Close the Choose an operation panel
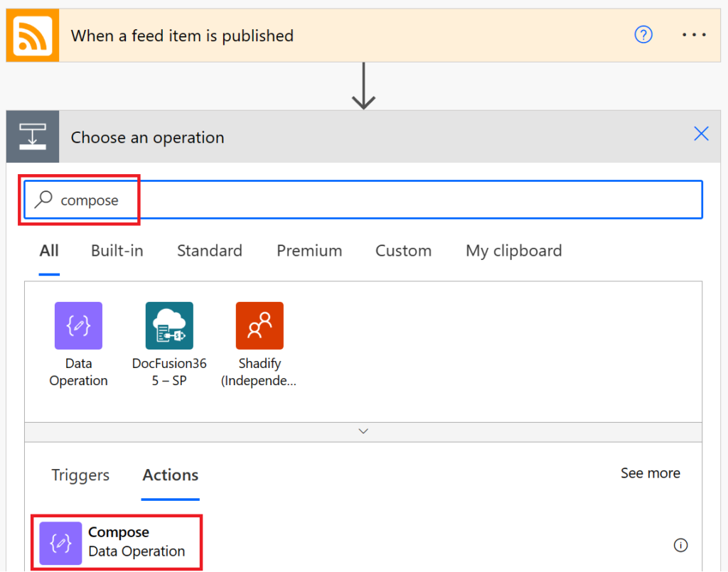 tap(701, 133)
